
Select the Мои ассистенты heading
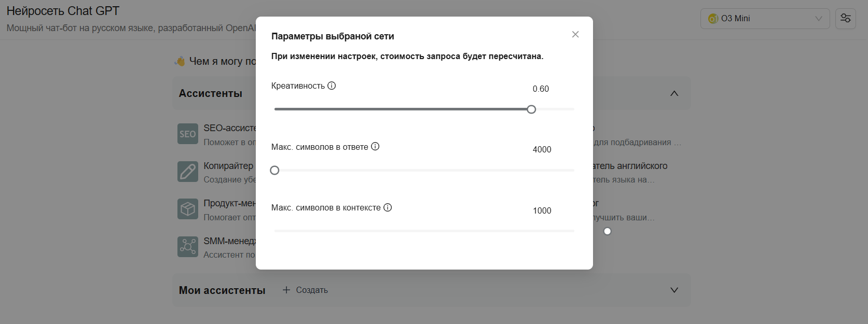pyautogui.click(x=222, y=290)
